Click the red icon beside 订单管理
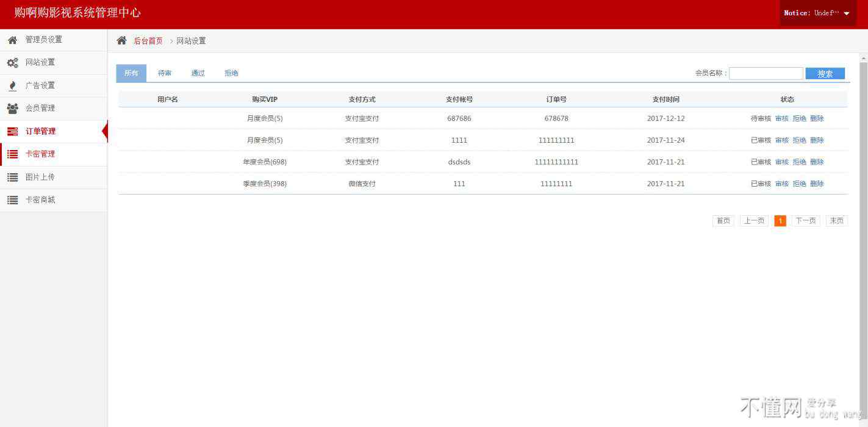The height and width of the screenshot is (427, 868). tap(12, 131)
